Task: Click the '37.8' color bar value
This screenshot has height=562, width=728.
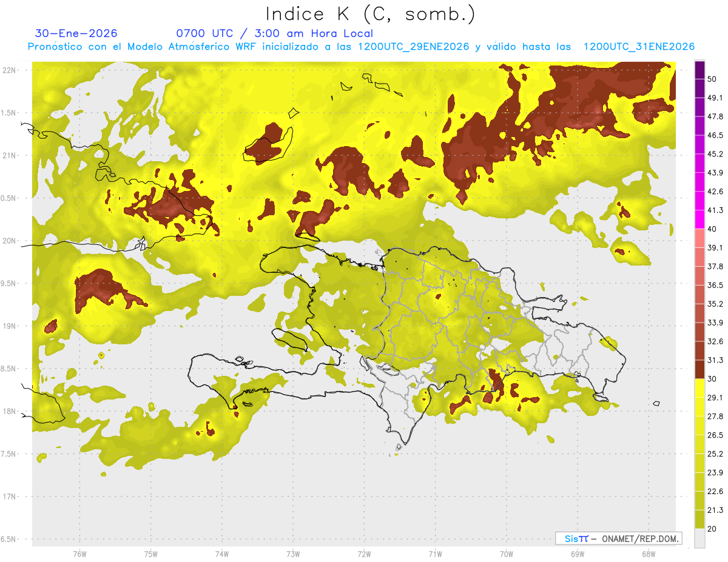Action: coord(715,267)
